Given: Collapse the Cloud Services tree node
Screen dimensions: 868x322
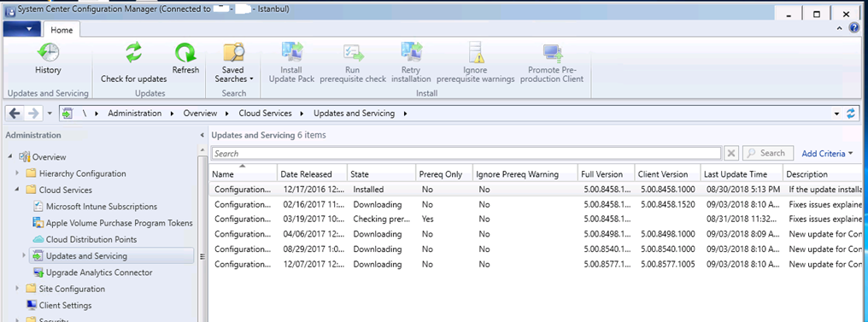Looking at the screenshot, I should [x=17, y=190].
